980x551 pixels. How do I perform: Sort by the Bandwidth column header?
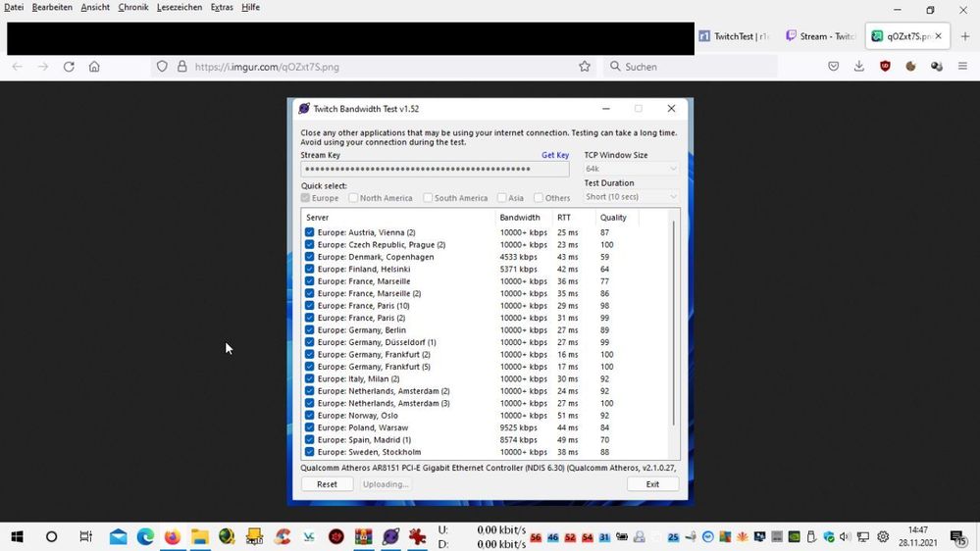pyautogui.click(x=524, y=218)
